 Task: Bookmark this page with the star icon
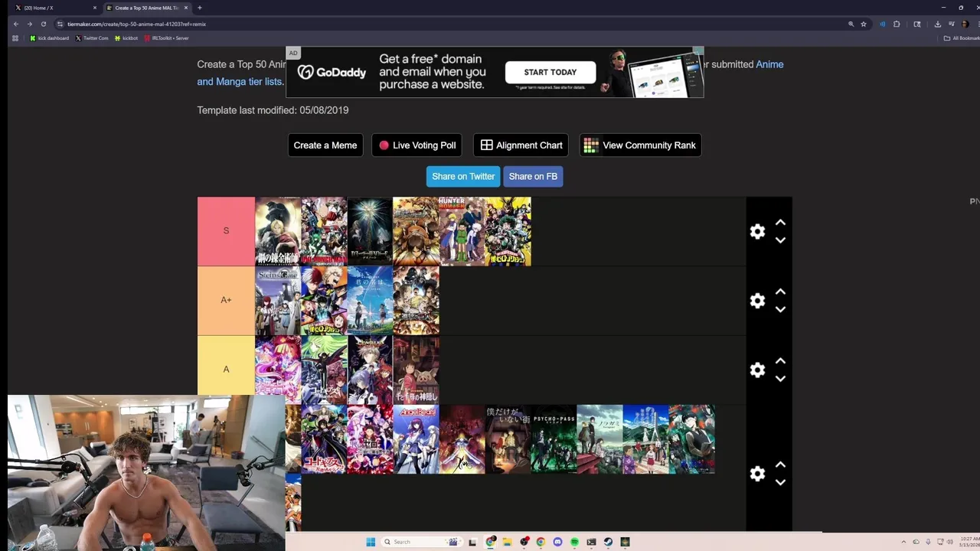pos(864,24)
